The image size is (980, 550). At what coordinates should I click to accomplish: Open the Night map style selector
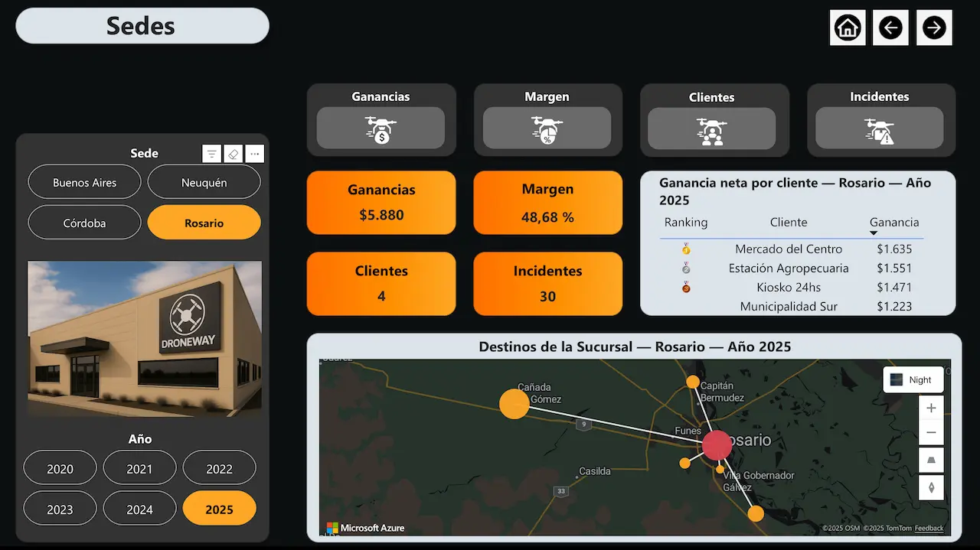click(x=913, y=379)
